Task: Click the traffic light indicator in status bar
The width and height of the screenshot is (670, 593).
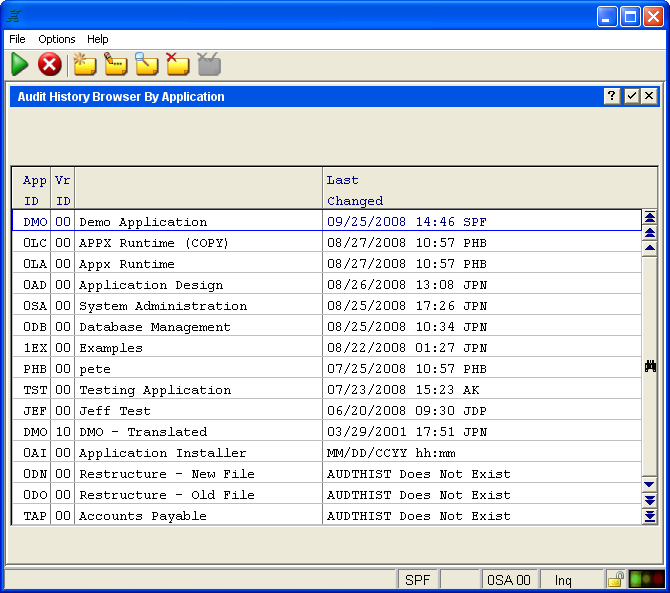Action: (x=647, y=579)
